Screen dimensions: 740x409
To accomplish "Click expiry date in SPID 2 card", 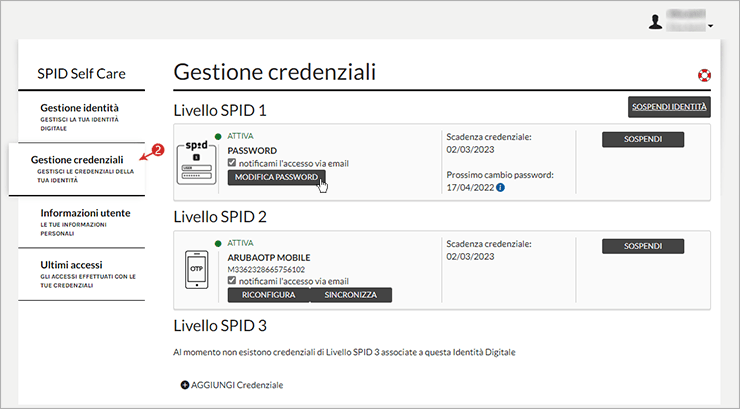I will [470, 257].
